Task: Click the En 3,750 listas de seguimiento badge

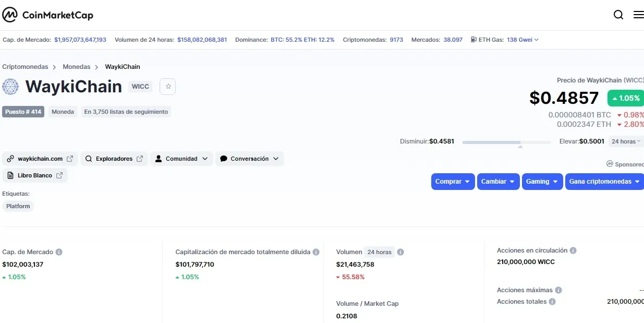Action: (126, 112)
